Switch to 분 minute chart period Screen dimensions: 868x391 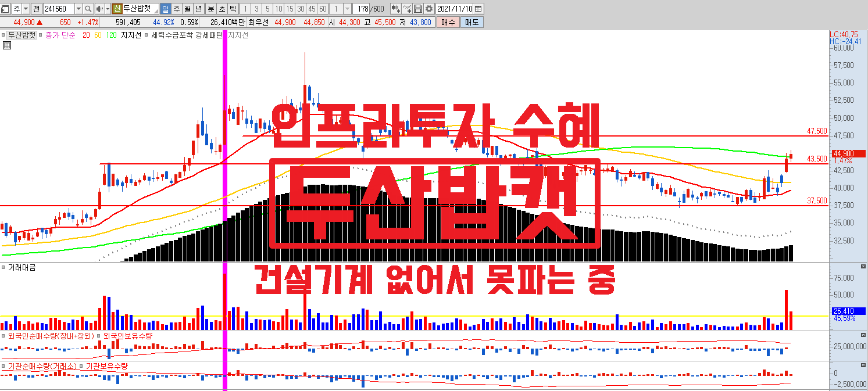(211, 9)
